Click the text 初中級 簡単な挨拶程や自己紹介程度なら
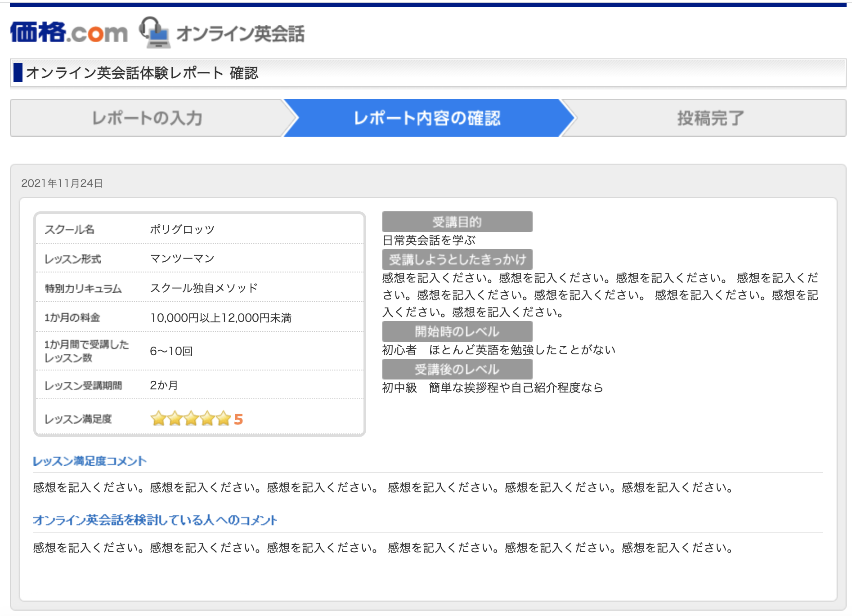The height and width of the screenshot is (616, 852). click(x=493, y=388)
